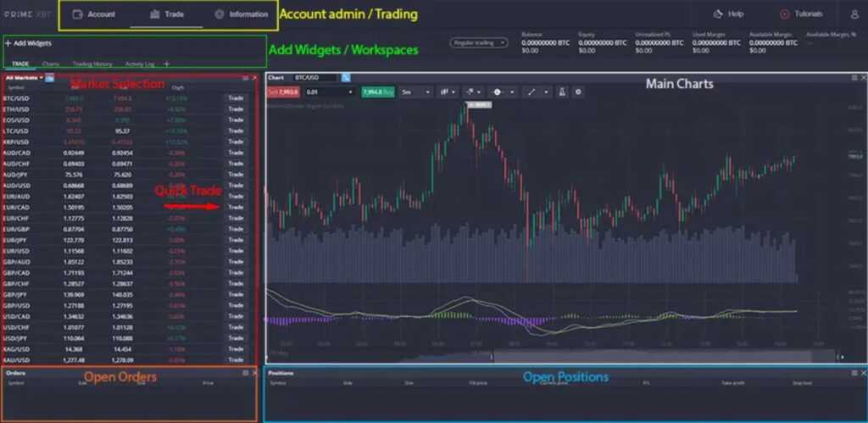868x423 pixels.
Task: Click Trade button for EUR/CAD
Action: 236,207
